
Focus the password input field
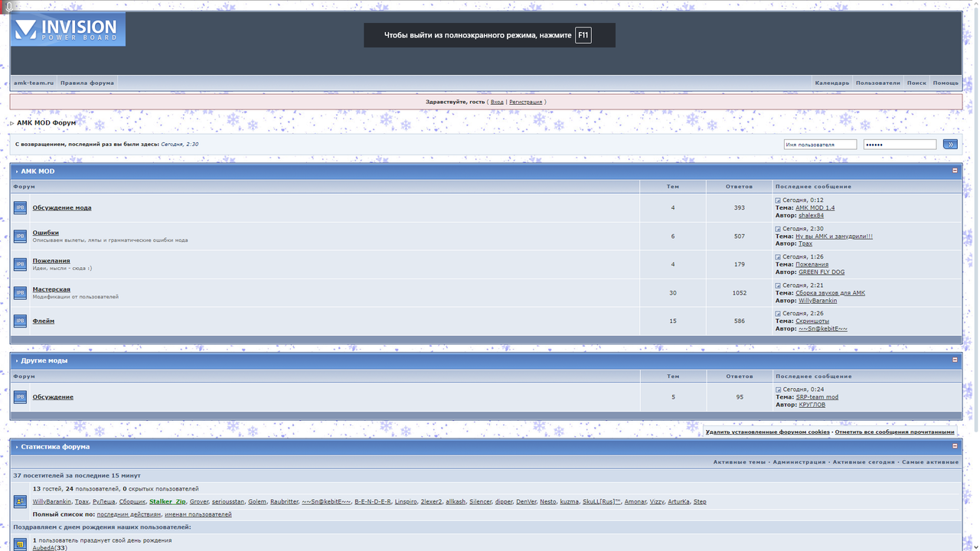pyautogui.click(x=900, y=144)
